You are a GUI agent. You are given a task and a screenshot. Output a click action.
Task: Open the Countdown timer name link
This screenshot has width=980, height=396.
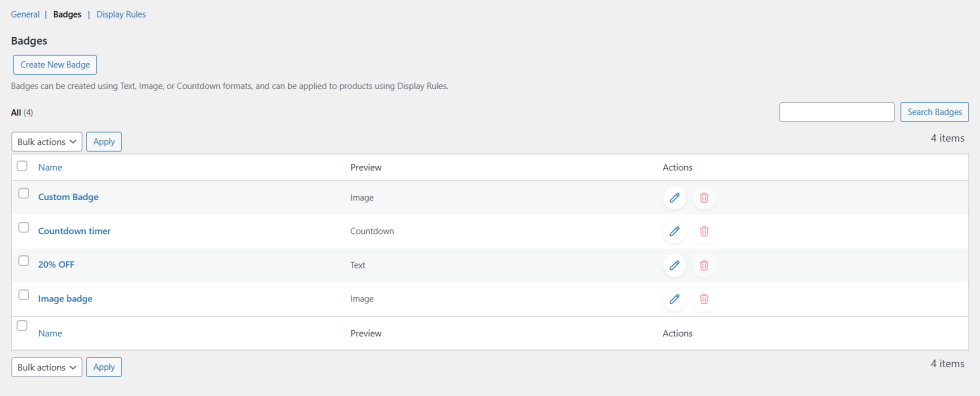coord(74,230)
